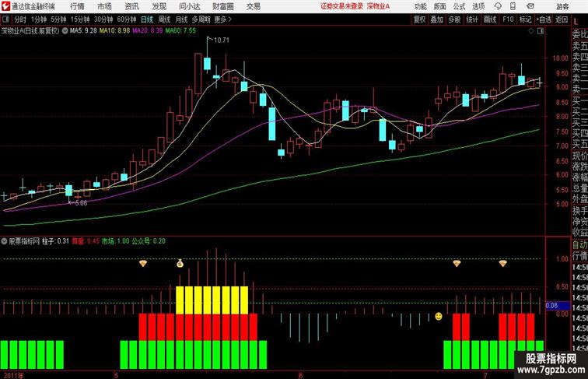Click the 通达信 red logo icon
The height and width of the screenshot is (379, 588).
[5, 6]
